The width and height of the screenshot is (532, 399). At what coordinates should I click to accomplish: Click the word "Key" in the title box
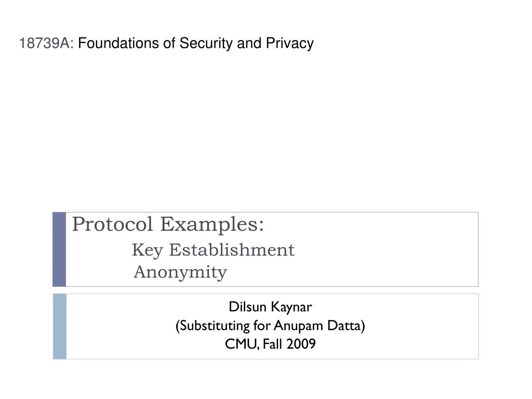(x=148, y=251)
